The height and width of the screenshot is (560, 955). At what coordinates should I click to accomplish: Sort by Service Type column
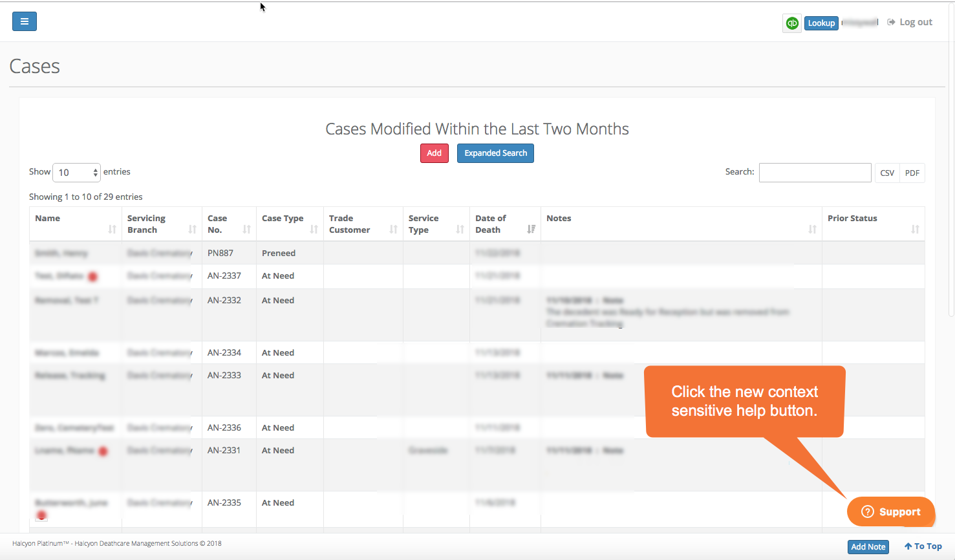pyautogui.click(x=435, y=224)
